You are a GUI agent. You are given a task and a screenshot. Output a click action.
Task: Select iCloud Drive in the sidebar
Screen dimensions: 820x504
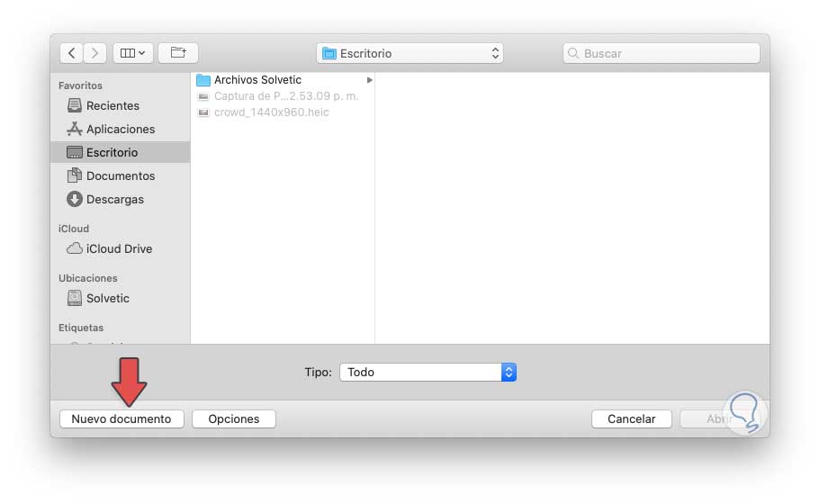click(121, 249)
